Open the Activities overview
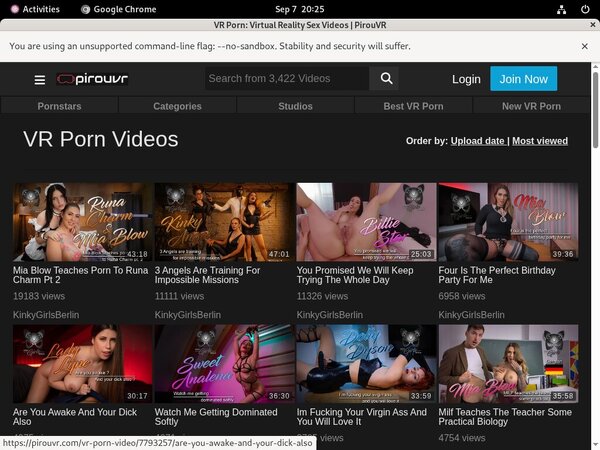 33,9
